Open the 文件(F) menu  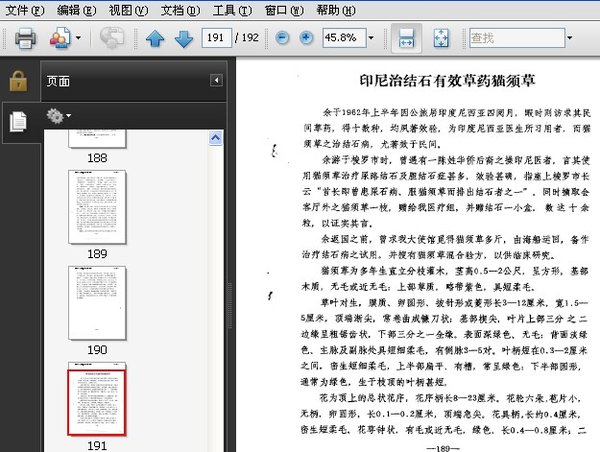click(x=25, y=10)
